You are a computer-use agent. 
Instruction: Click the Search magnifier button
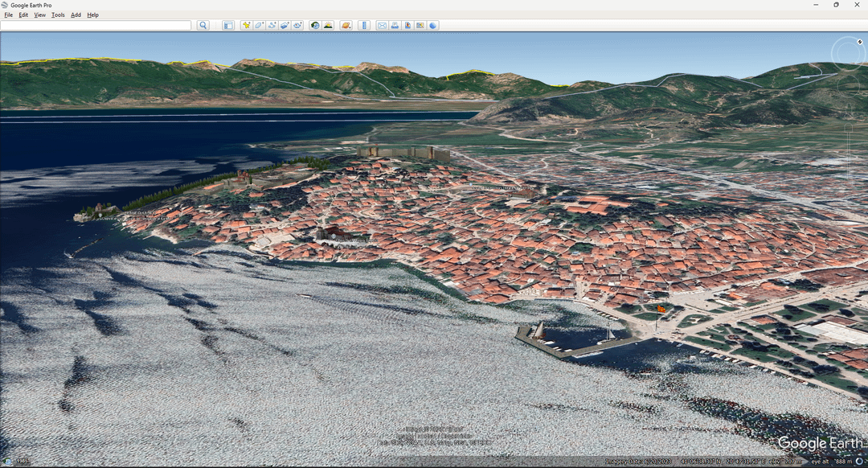pyautogui.click(x=203, y=26)
